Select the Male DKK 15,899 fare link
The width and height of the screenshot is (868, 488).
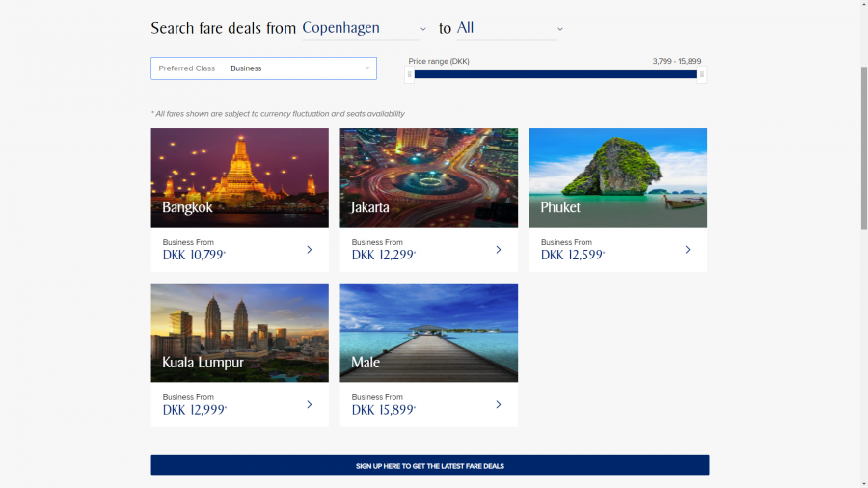click(x=383, y=411)
